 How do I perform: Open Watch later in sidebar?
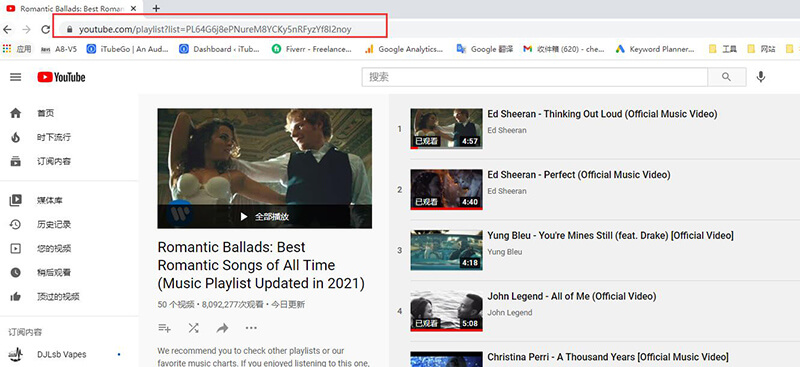tap(16, 273)
